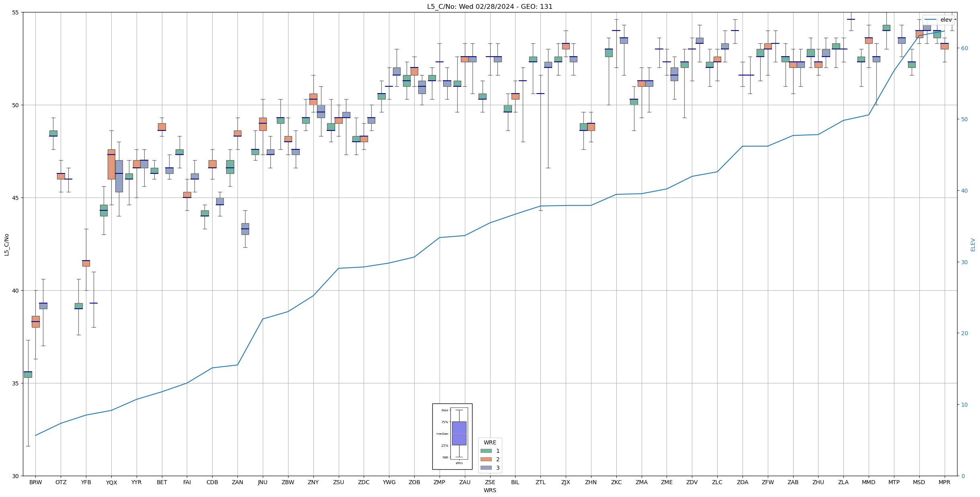Click the MSD x-axis label
Image resolution: width=980 pixels, height=497 pixels.
tap(919, 482)
